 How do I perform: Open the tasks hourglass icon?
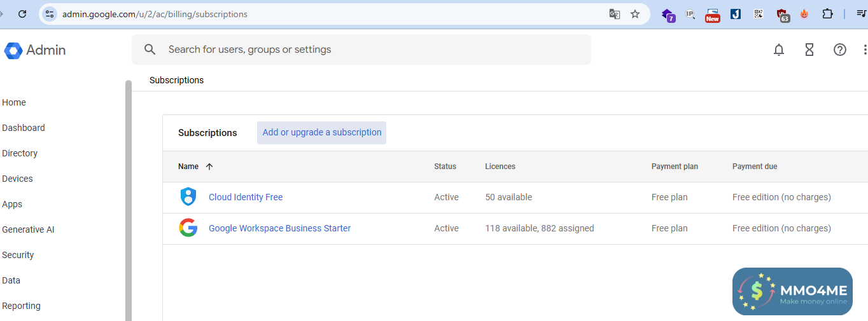tap(809, 50)
